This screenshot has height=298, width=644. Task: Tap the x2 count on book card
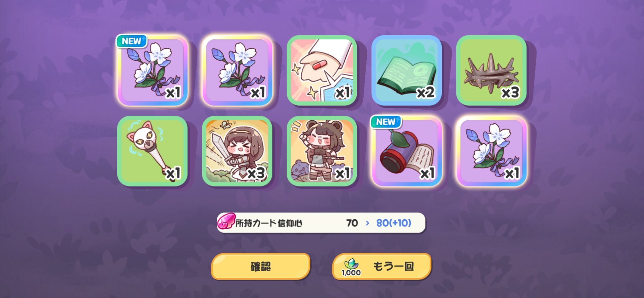point(426,93)
